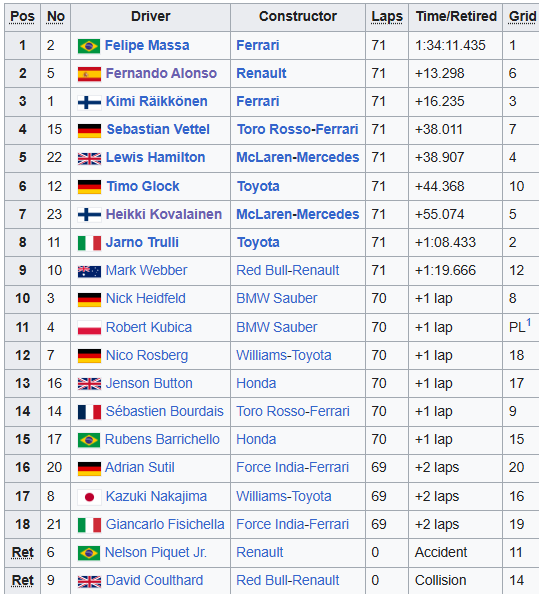Open Red Bull-Renault link in Webber's row
The width and height of the screenshot is (539, 594).
pos(288,270)
